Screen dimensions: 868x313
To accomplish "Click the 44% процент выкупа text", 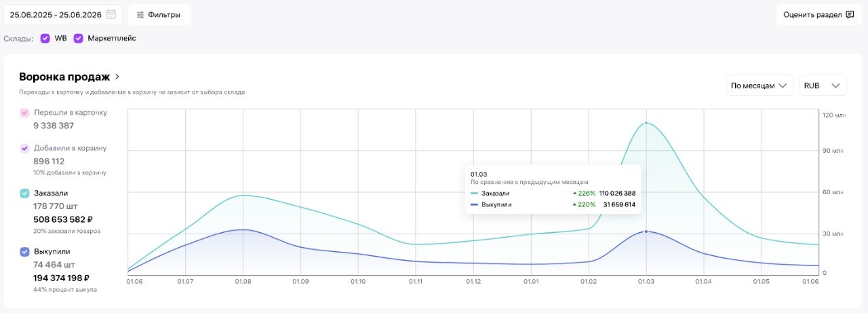I will [65, 290].
